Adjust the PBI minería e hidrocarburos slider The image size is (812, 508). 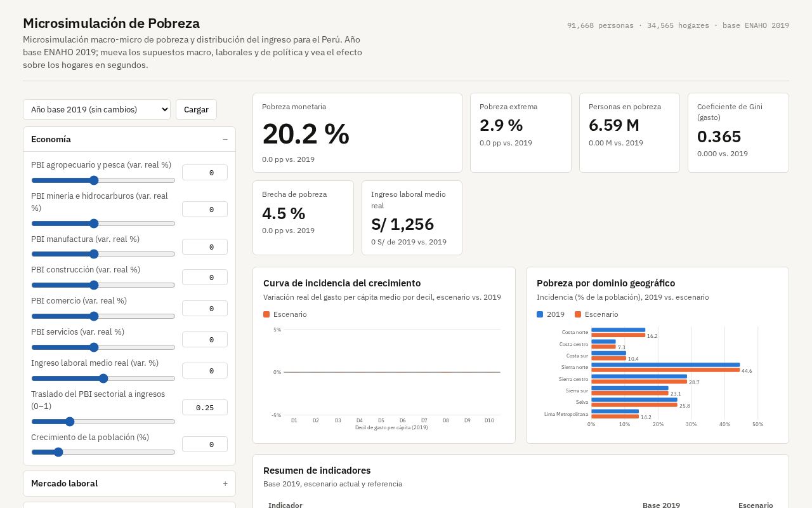(103, 224)
